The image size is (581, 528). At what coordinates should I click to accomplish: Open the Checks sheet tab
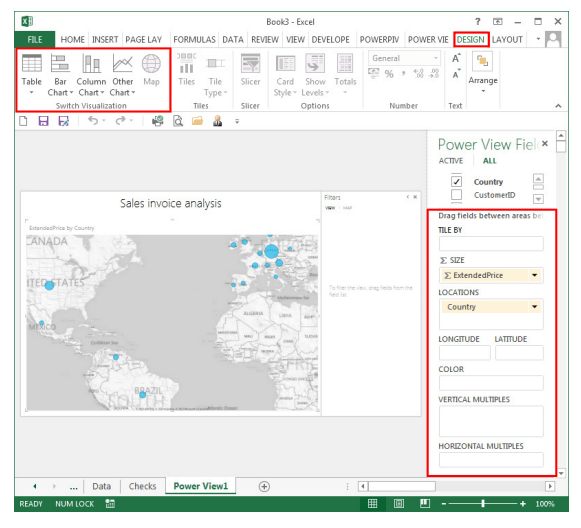142,486
